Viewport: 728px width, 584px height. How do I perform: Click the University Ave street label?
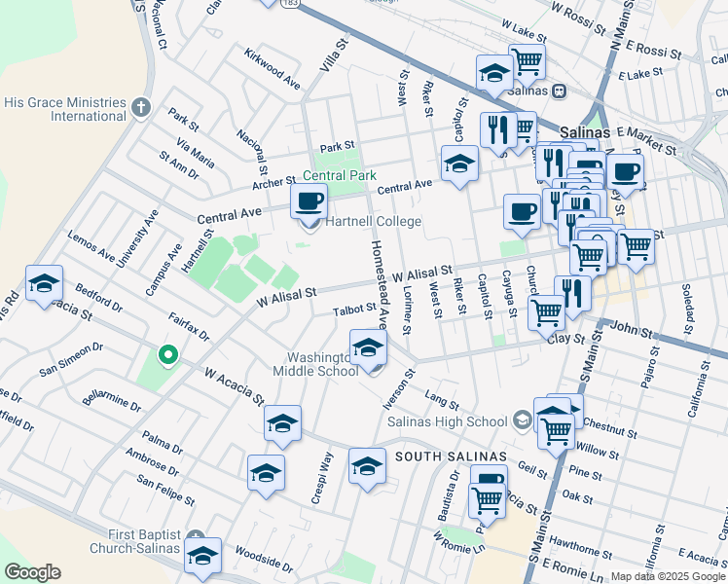[x=137, y=238]
